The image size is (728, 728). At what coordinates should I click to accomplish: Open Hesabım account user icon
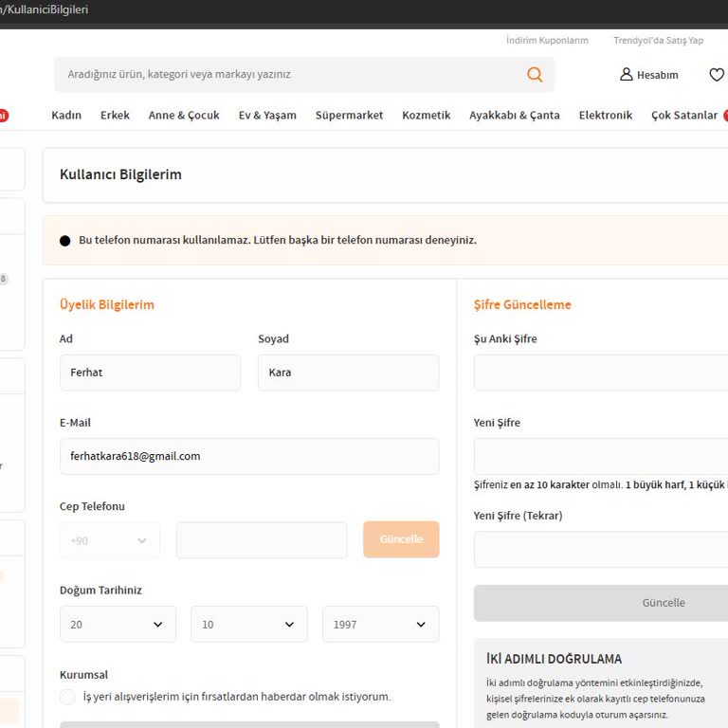[x=627, y=75]
